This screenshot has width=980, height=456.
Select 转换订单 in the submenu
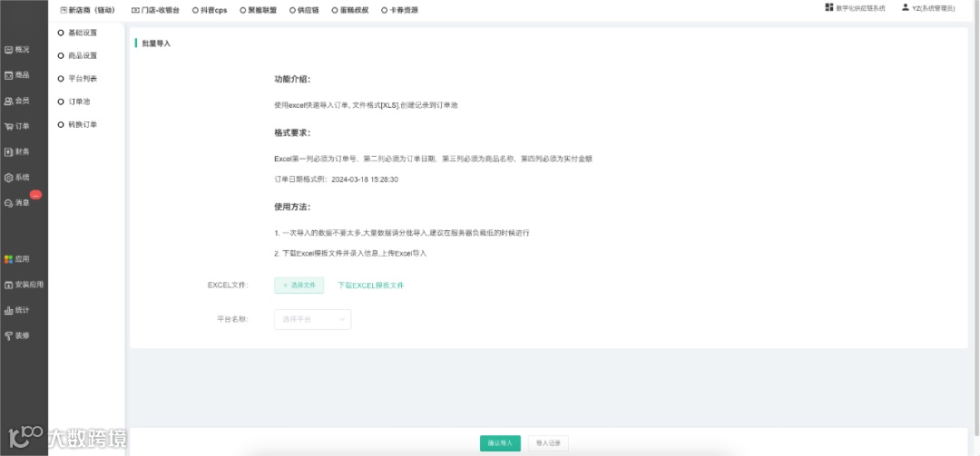[x=77, y=124]
